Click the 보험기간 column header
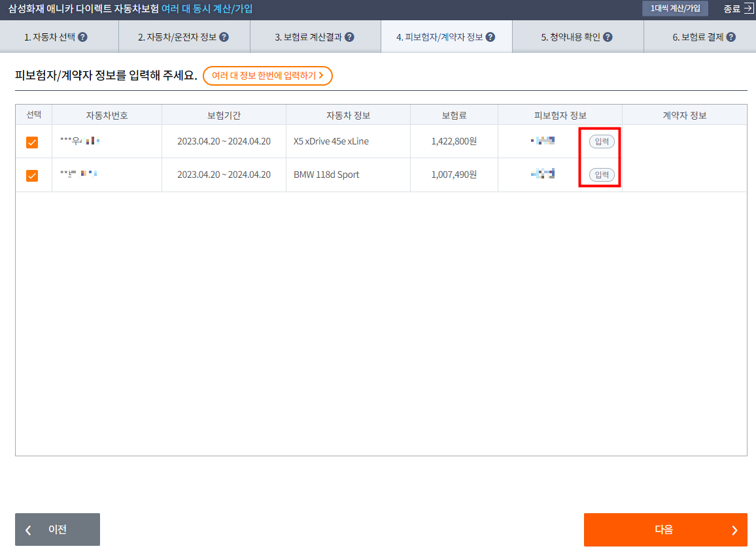The image size is (756, 555). pos(224,115)
